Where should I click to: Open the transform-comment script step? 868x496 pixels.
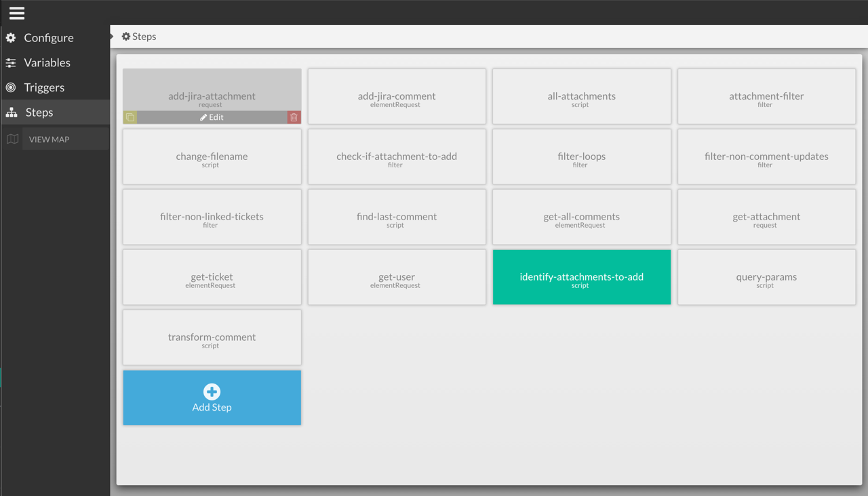point(212,337)
